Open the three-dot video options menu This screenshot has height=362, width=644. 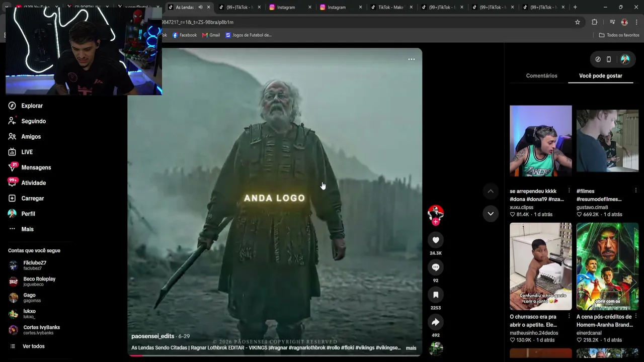411,59
